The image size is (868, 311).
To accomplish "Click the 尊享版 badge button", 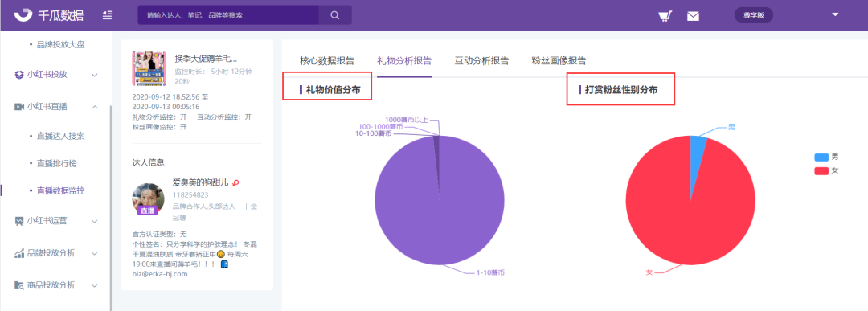I will (753, 15).
